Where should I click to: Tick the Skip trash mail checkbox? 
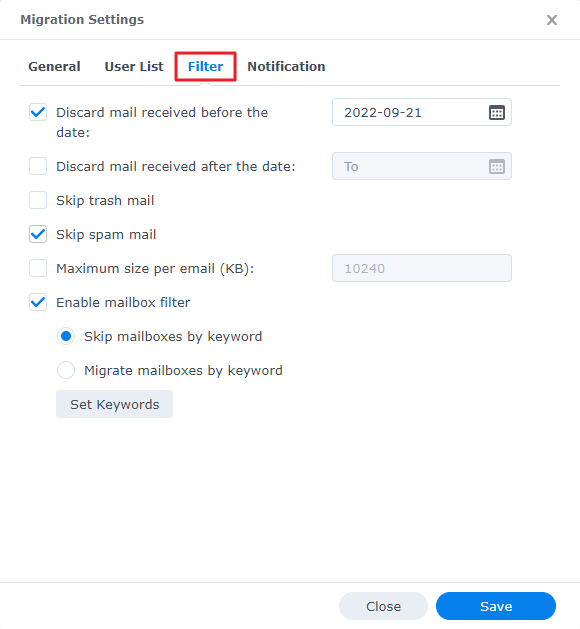click(38, 200)
